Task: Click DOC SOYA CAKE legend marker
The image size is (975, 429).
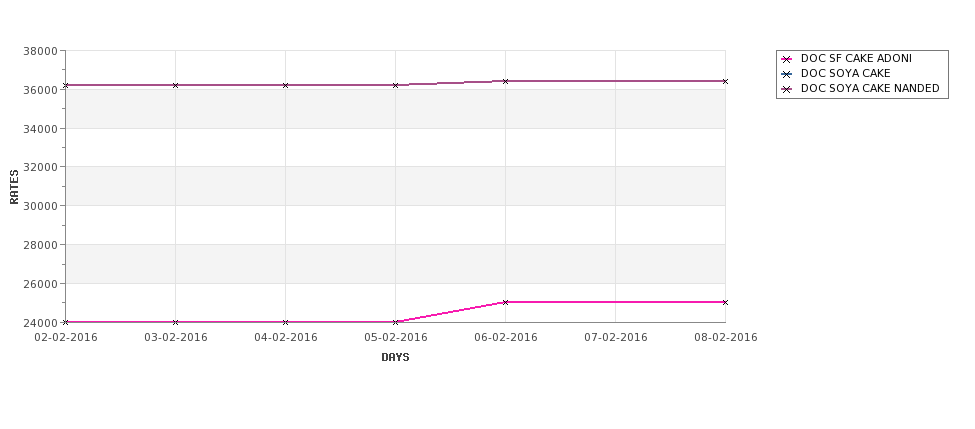Action: coord(787,74)
